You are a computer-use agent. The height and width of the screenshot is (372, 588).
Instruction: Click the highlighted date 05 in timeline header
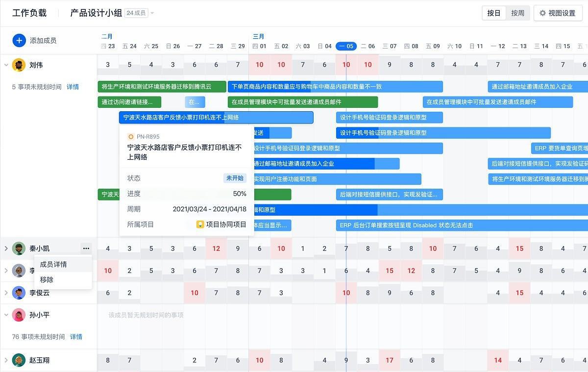pyautogui.click(x=346, y=46)
